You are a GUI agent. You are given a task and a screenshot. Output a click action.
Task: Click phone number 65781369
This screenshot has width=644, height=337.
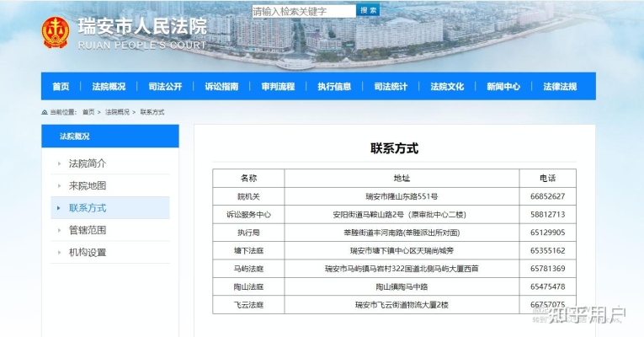547,269
